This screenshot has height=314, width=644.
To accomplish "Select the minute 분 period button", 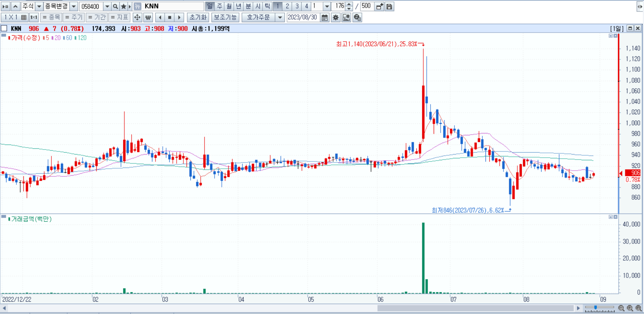I will (x=248, y=7).
